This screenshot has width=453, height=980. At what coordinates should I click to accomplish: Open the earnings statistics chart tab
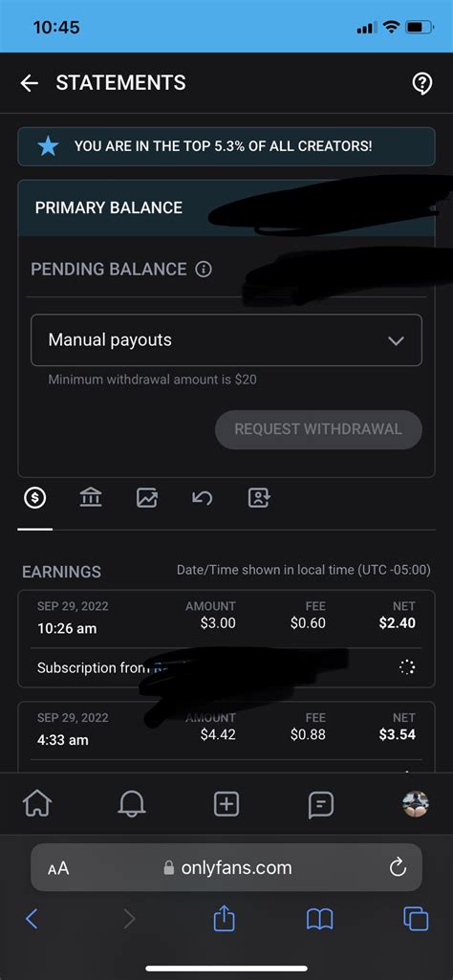coord(147,498)
